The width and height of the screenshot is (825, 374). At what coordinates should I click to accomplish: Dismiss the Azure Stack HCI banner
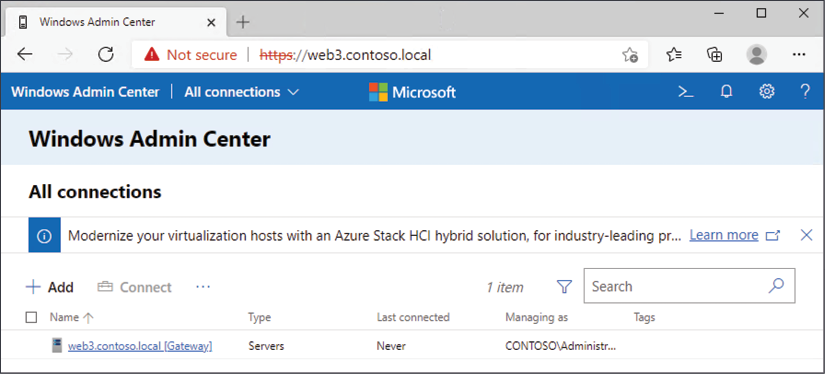[x=806, y=235]
